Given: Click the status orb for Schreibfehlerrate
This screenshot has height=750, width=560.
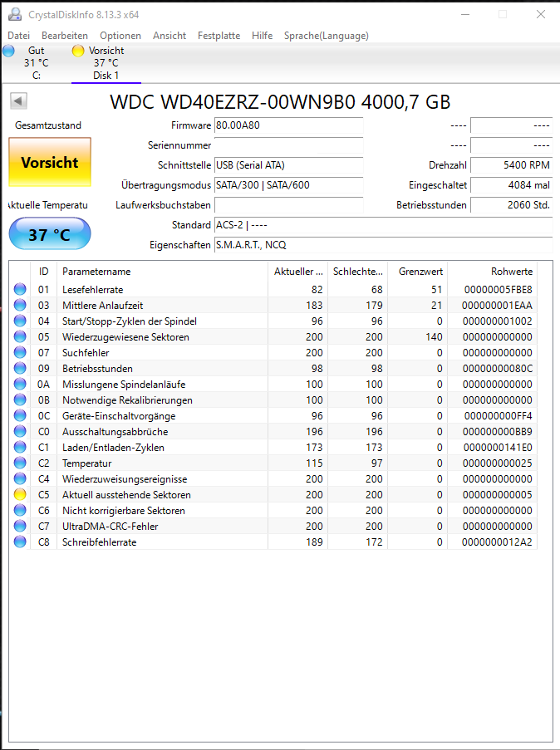Looking at the screenshot, I should tap(20, 542).
